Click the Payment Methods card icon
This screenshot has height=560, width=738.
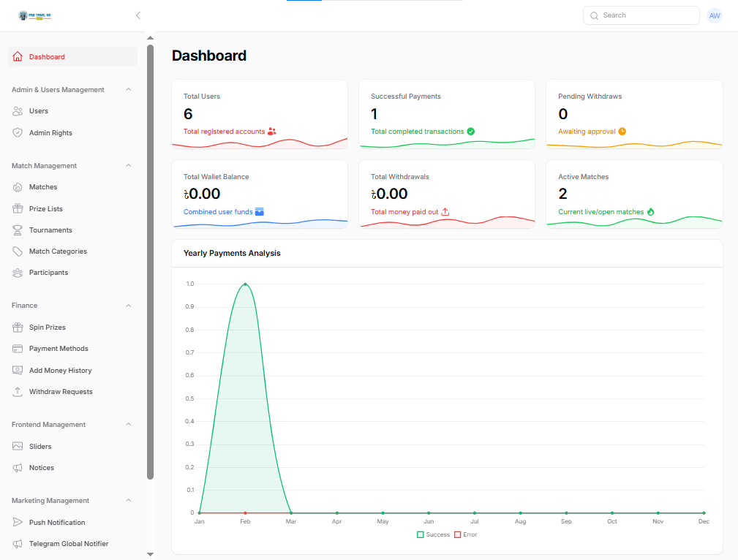(x=18, y=349)
